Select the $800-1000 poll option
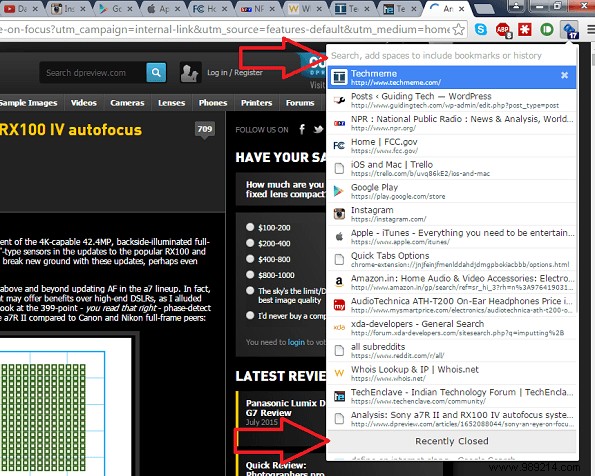The width and height of the screenshot is (595, 476). tap(250, 274)
